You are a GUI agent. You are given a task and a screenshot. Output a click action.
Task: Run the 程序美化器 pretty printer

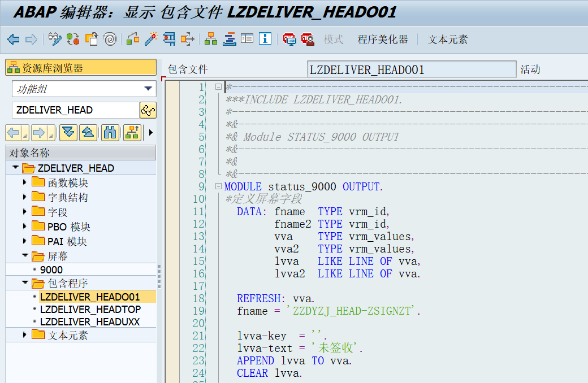[383, 40]
